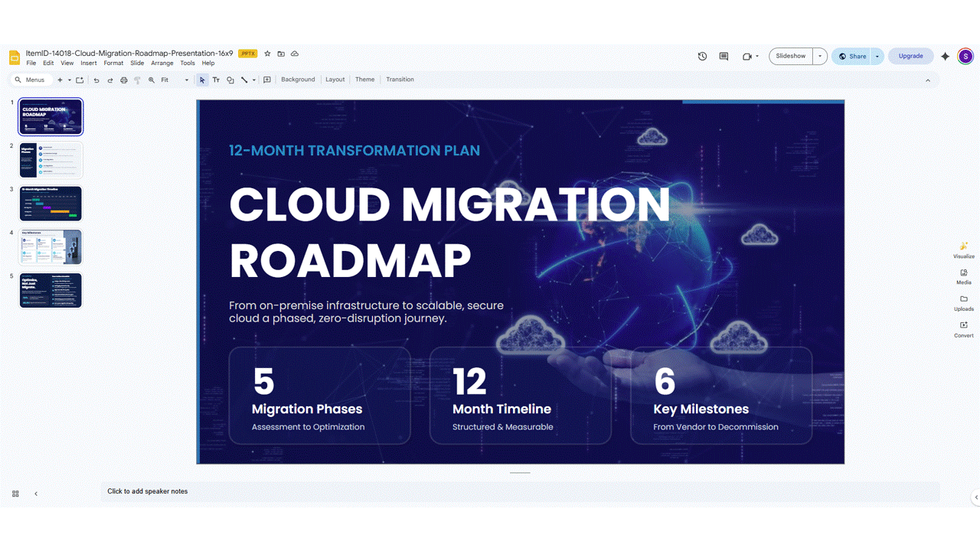Switch to grid view
This screenshot has width=980, height=551.
click(x=15, y=494)
